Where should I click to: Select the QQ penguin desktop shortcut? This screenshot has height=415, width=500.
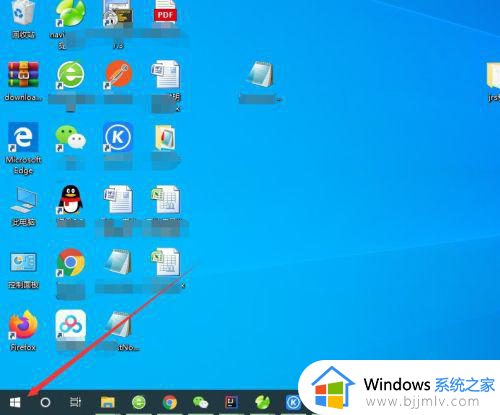click(70, 200)
